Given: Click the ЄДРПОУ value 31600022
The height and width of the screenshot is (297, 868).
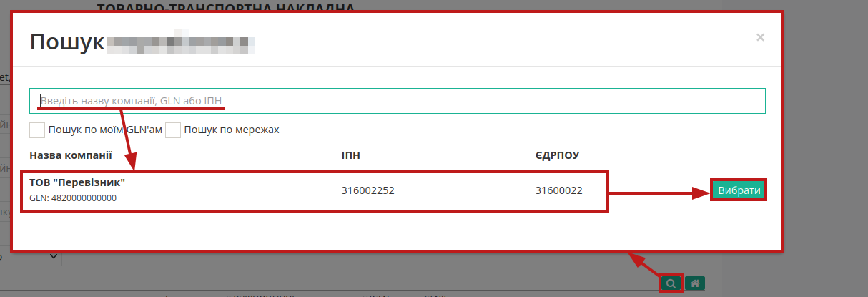Looking at the screenshot, I should pos(558,190).
